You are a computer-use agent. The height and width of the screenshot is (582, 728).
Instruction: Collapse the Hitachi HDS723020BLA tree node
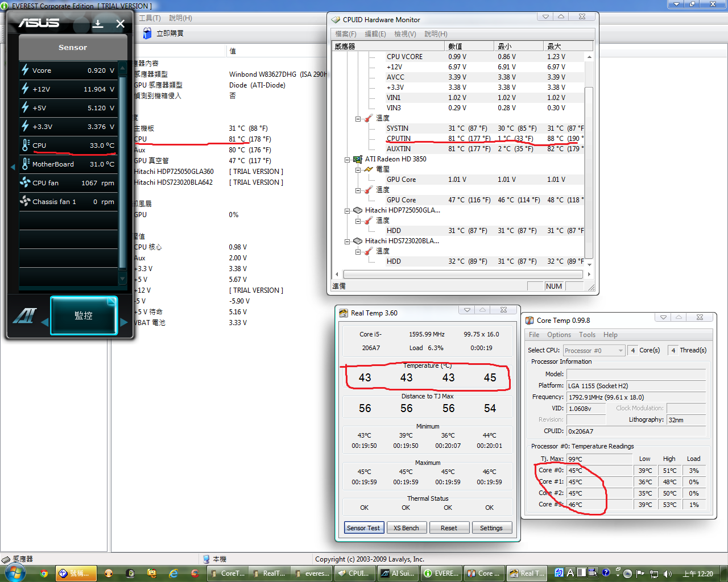[x=347, y=242]
